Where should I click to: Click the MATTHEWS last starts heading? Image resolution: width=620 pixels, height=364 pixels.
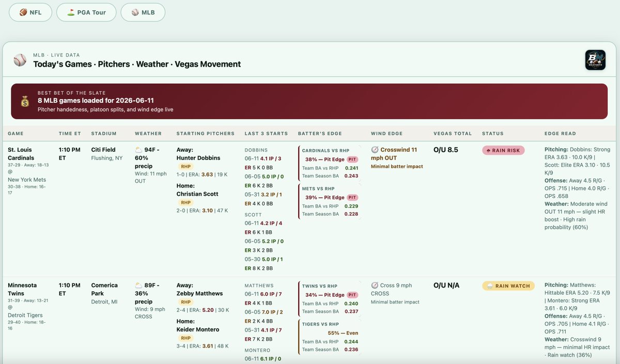[259, 286]
